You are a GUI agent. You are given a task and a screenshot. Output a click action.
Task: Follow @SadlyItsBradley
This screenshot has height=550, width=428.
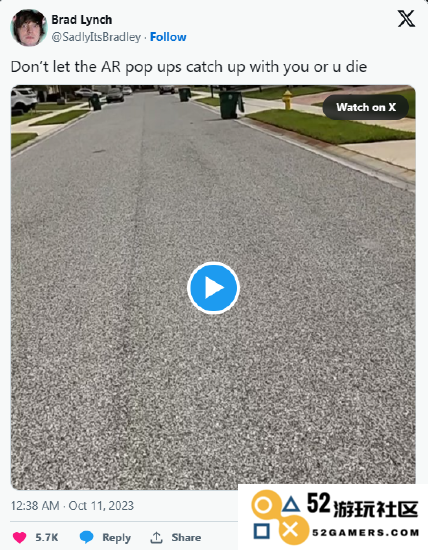(168, 37)
